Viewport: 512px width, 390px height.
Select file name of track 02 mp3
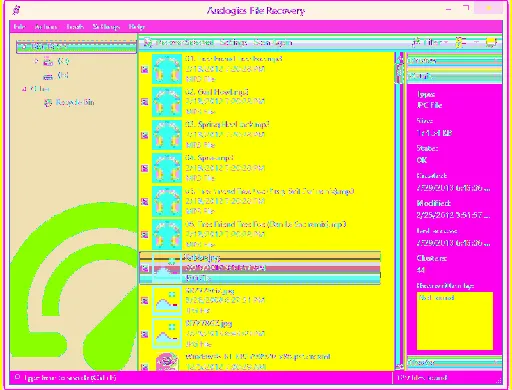tap(217, 92)
